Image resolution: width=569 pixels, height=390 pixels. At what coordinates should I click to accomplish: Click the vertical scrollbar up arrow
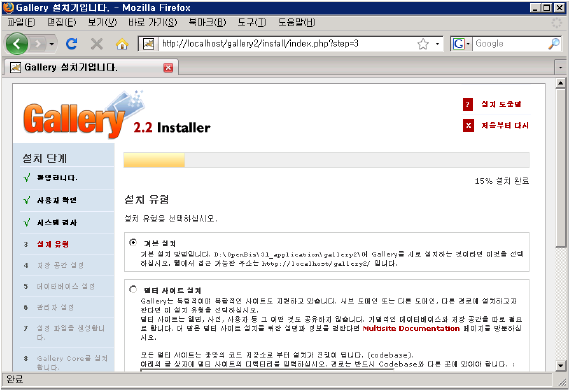pos(561,83)
